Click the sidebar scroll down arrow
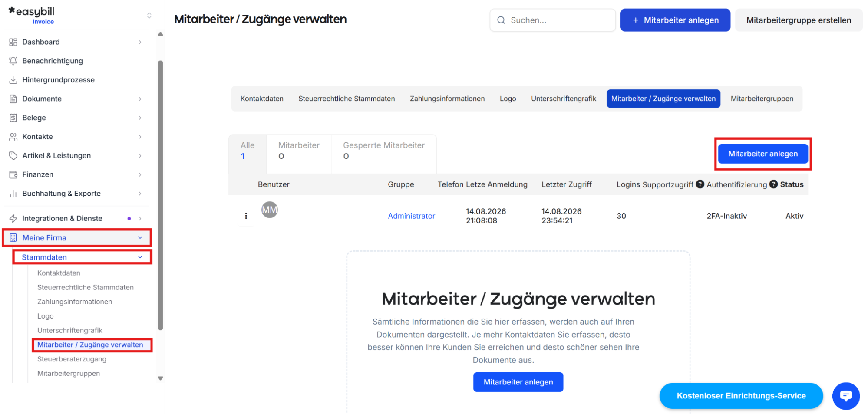Viewport: 868px width, 414px height. tap(160, 378)
